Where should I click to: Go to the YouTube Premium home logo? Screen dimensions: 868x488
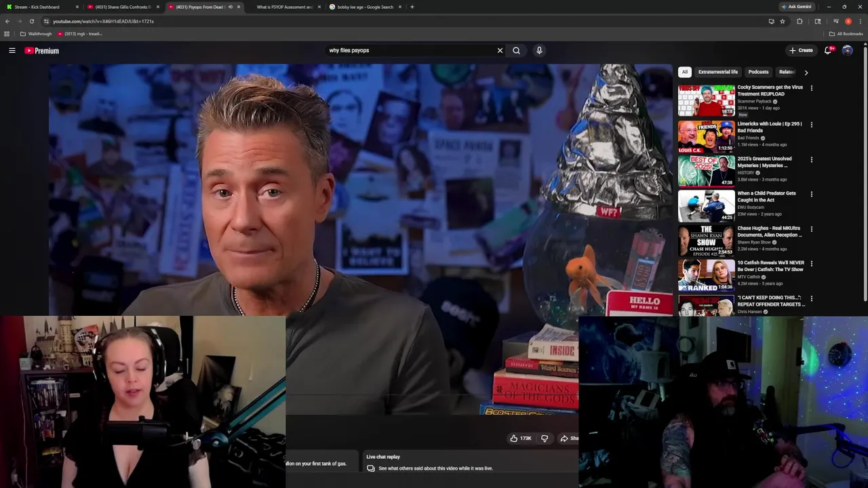pyautogui.click(x=42, y=51)
